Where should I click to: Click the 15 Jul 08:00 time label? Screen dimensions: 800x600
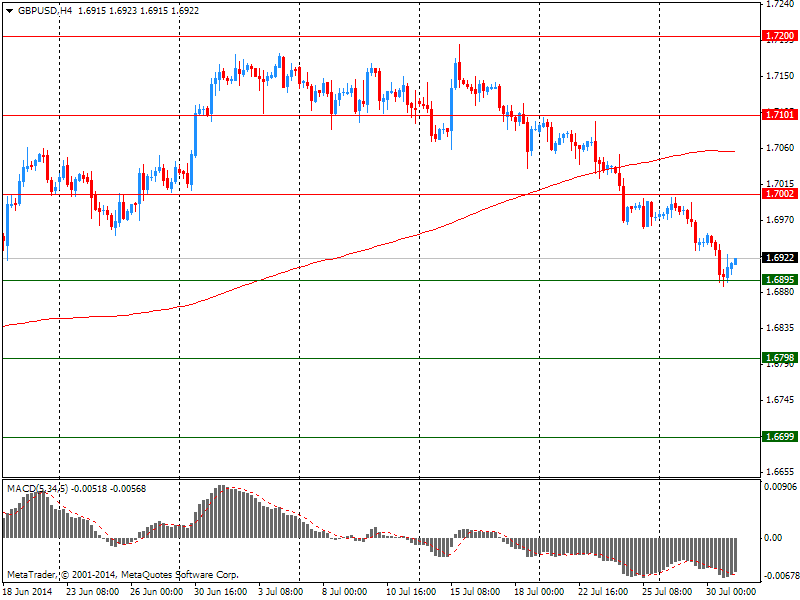click(x=475, y=591)
